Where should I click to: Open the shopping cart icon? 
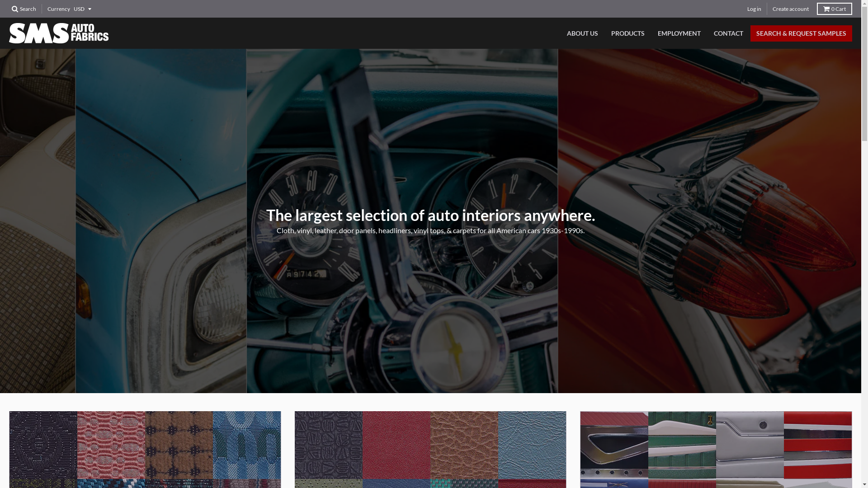point(826,9)
